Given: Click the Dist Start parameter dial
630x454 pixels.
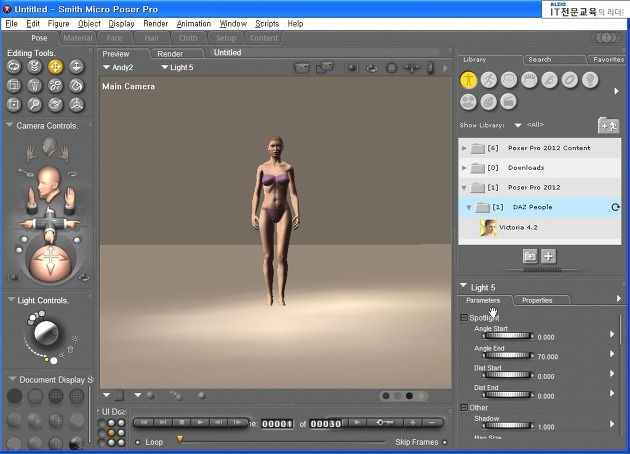Looking at the screenshot, I should pos(508,375).
